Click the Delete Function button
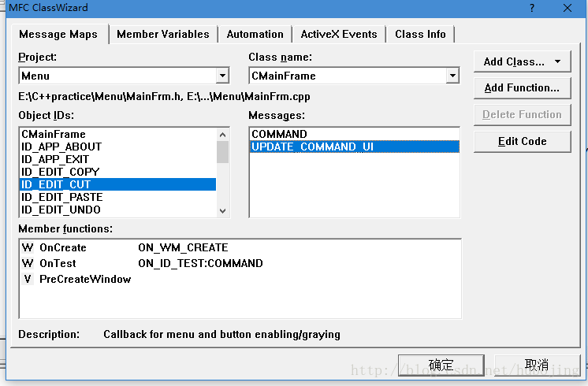Screen dimensions: 588x386 coord(522,115)
